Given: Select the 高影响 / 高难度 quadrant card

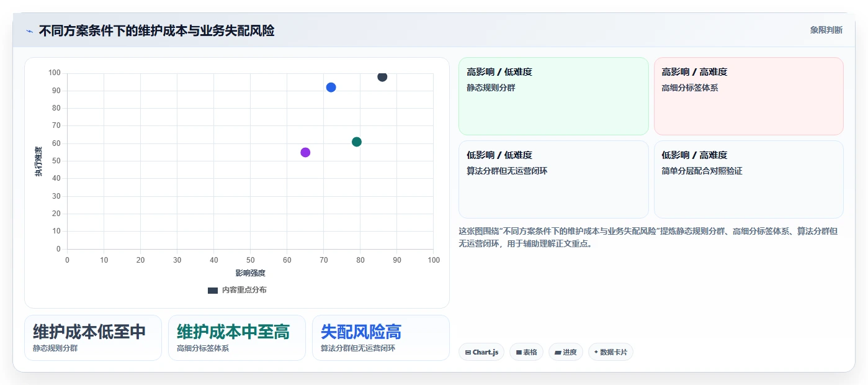Looking at the screenshot, I should point(748,96).
